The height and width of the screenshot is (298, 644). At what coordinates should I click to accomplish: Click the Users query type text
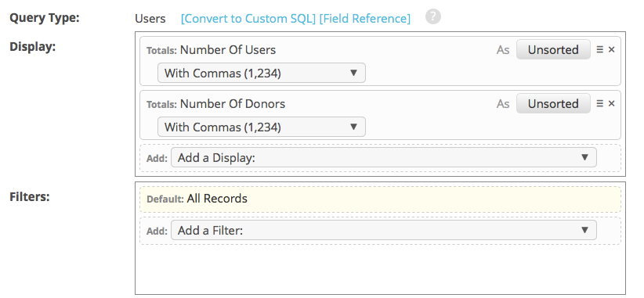(150, 19)
